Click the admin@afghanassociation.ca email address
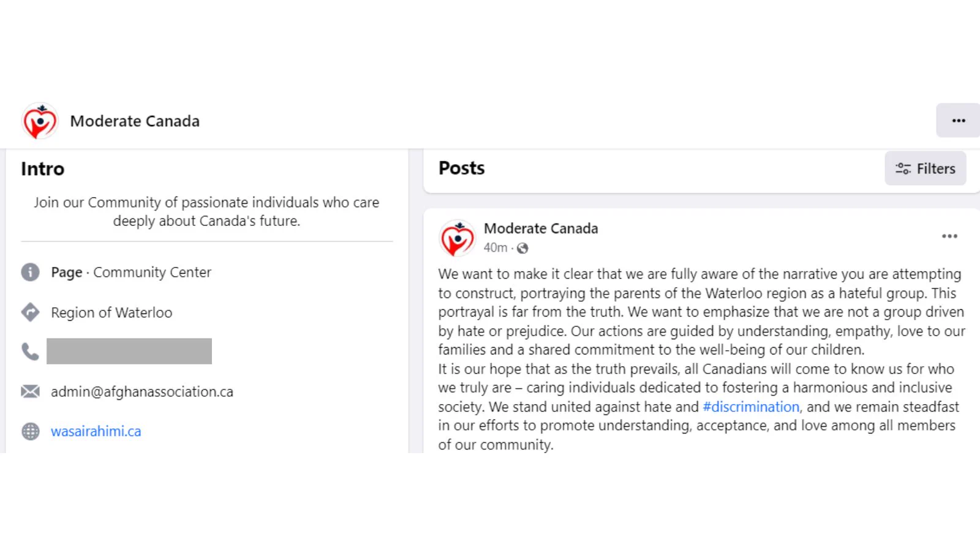Viewport: 980px width, 551px height. point(142,392)
